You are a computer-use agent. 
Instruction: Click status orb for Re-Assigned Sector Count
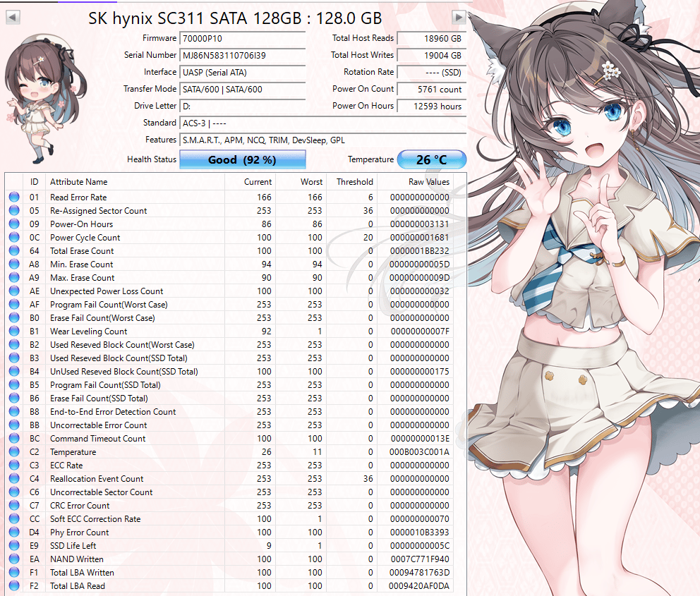click(14, 210)
